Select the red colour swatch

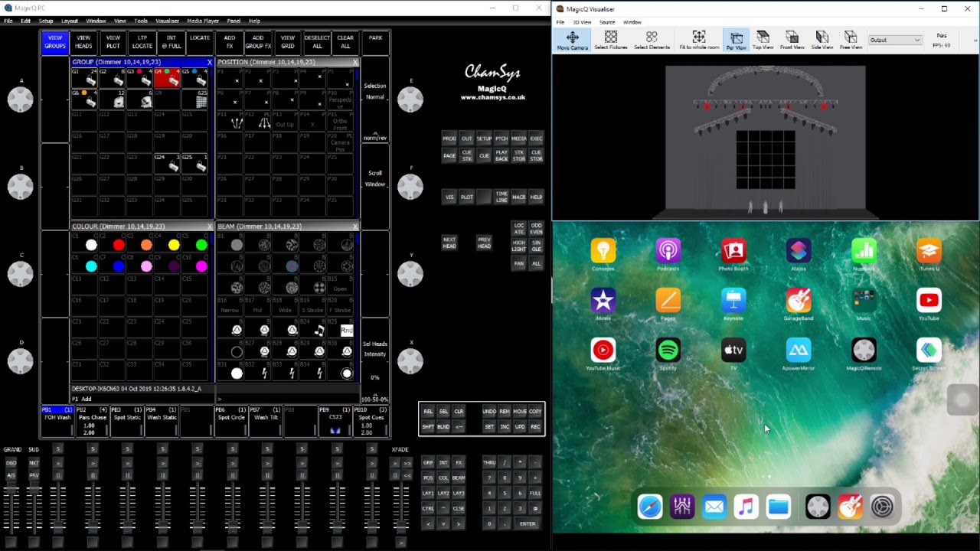tap(119, 245)
